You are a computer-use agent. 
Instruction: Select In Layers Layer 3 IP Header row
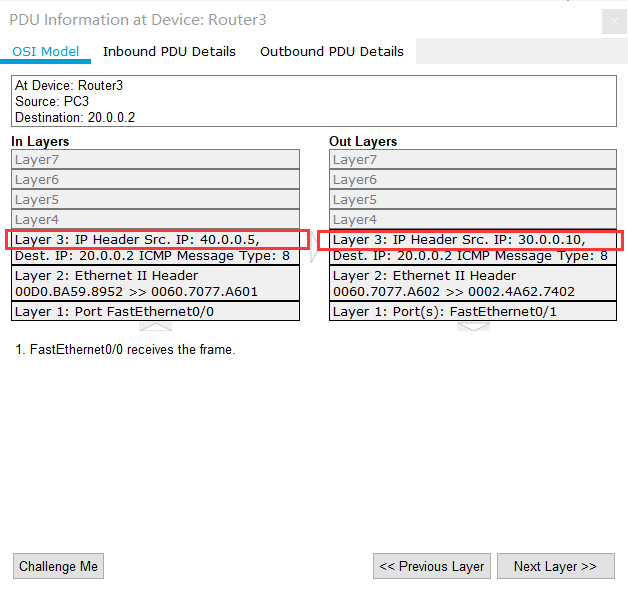click(155, 247)
